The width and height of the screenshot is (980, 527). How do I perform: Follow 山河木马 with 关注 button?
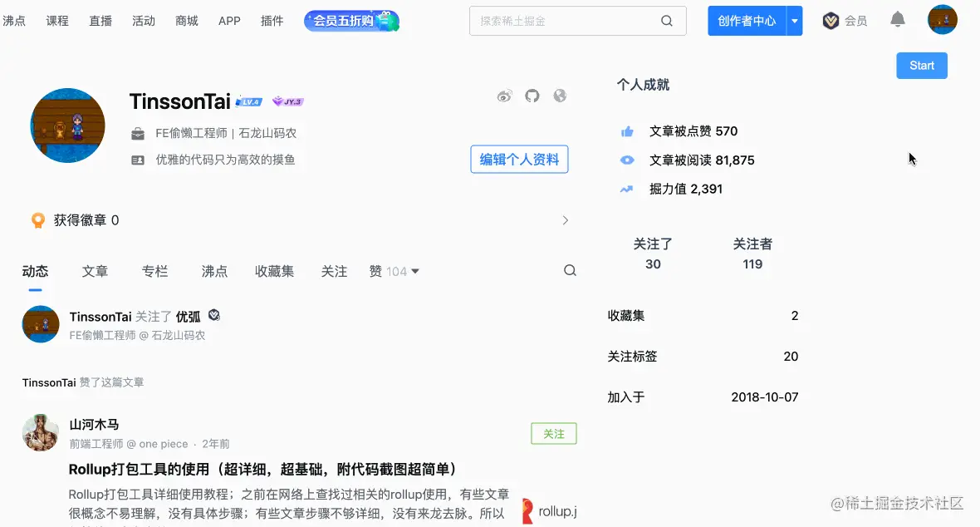tap(554, 433)
